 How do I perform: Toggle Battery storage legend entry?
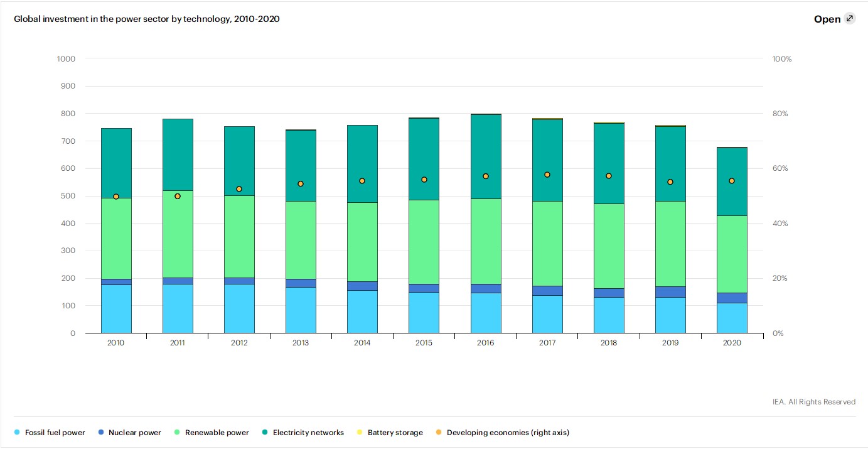(x=395, y=433)
